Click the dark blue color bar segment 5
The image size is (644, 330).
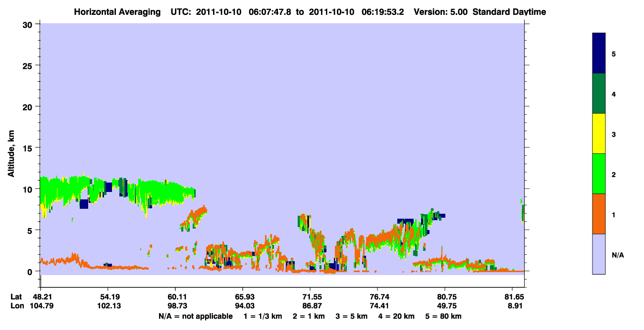[599, 53]
